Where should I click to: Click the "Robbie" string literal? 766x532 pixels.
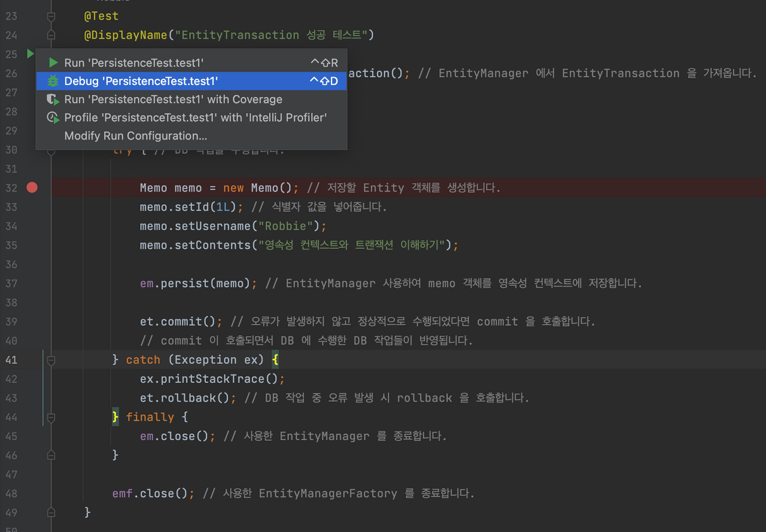(x=286, y=226)
